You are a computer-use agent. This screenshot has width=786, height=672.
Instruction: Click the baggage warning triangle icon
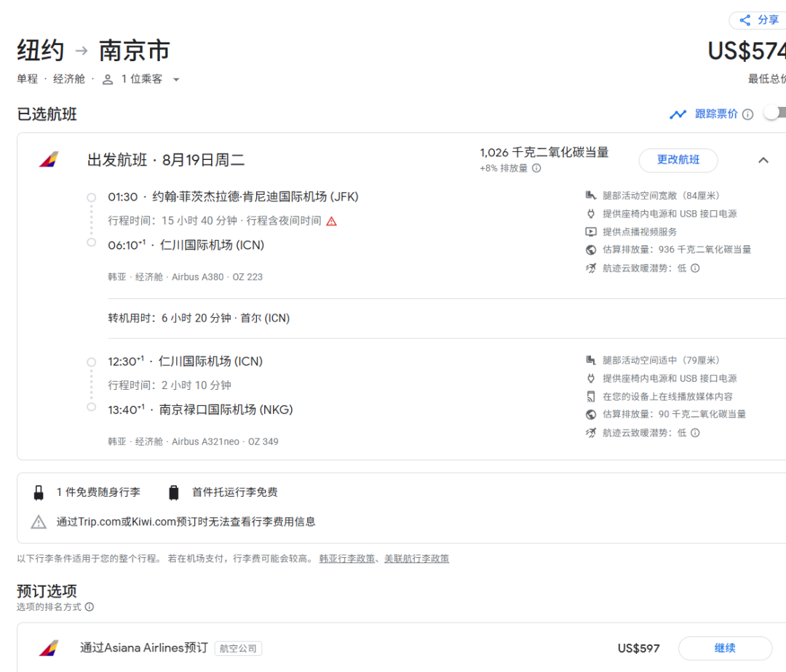click(39, 521)
